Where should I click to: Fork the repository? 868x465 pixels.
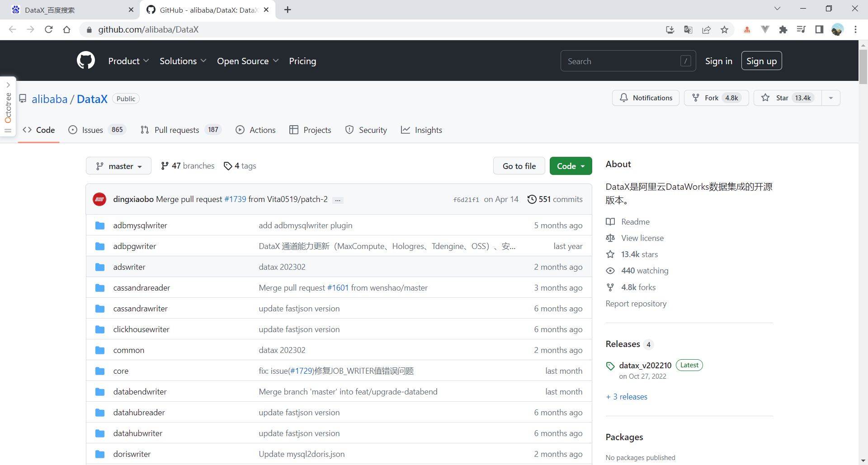click(x=716, y=98)
